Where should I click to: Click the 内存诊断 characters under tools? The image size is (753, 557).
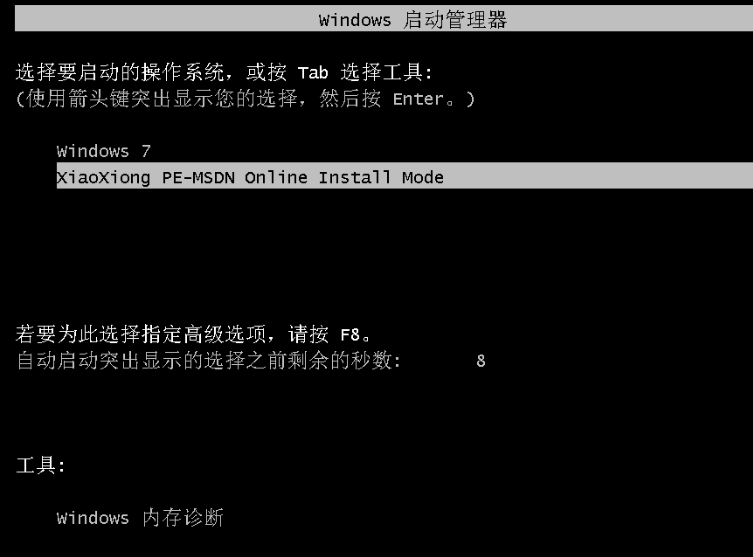point(183,518)
